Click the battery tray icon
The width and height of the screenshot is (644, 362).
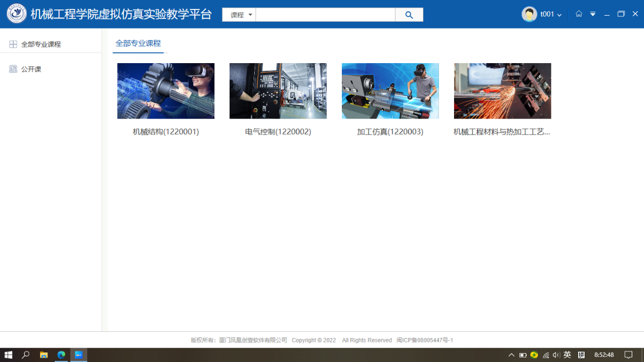[x=523, y=355]
